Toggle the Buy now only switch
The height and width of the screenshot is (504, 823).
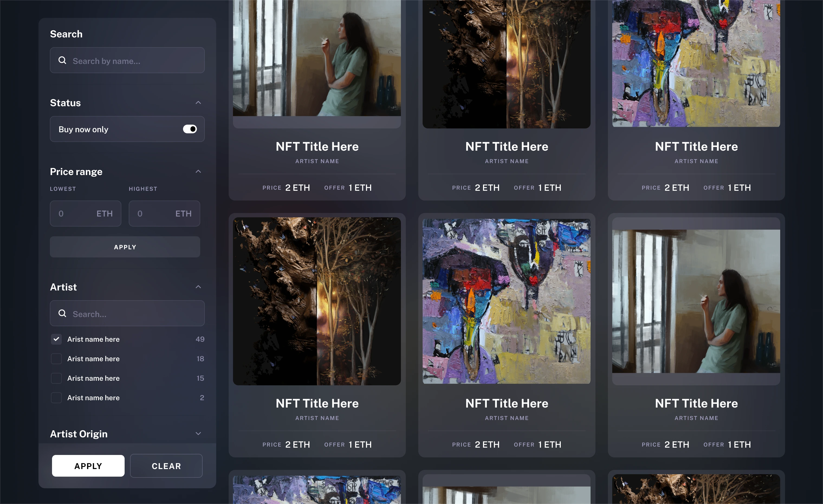(x=190, y=129)
